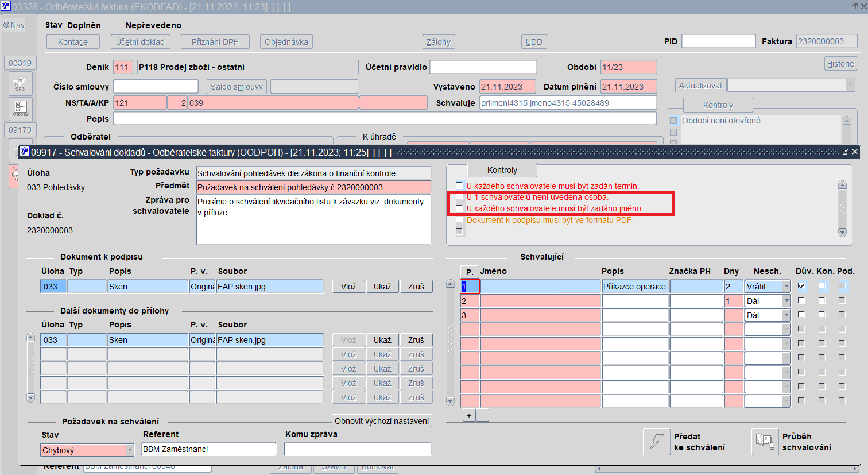Click the lightning icon Předat ke schválení
The width and height of the screenshot is (868, 475).
(x=656, y=442)
